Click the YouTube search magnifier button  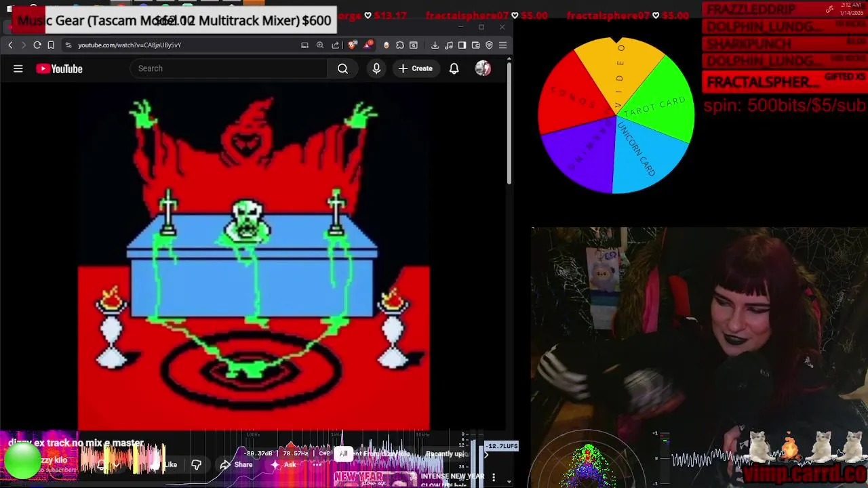(x=342, y=68)
